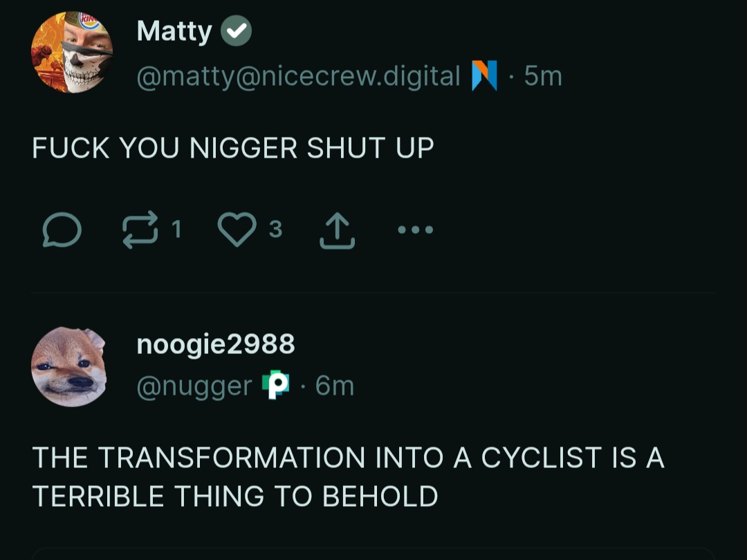Click the 6m timestamp
The image size is (747, 560).
pos(335,386)
